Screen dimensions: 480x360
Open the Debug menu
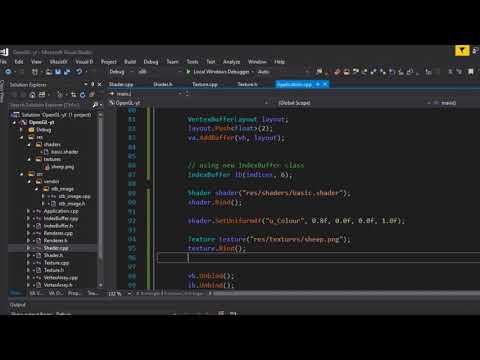151,62
